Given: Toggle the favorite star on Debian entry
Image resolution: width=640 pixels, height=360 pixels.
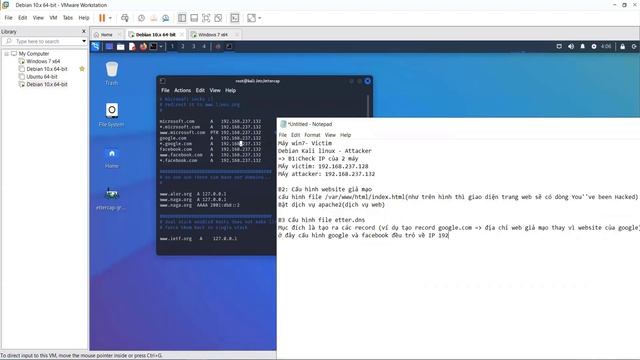Looking at the screenshot, I should [82, 69].
